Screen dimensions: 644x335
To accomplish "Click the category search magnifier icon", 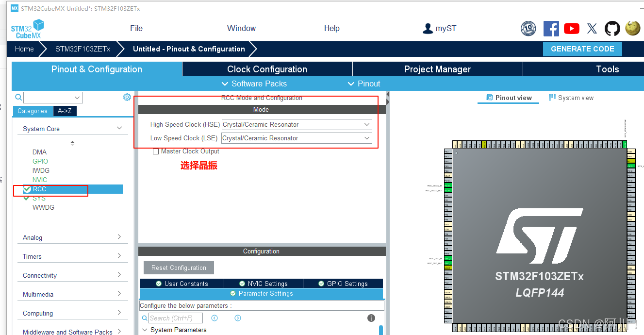I will pos(18,98).
